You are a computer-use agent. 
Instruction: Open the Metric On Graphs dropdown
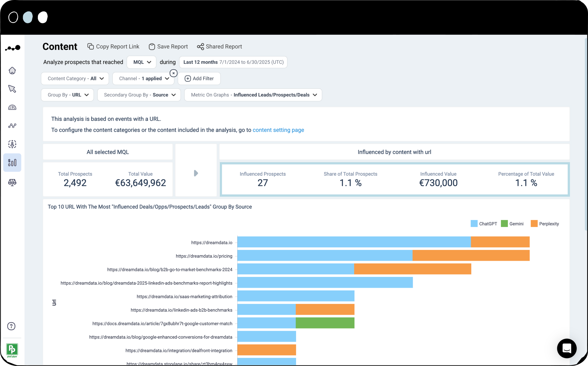(x=253, y=95)
